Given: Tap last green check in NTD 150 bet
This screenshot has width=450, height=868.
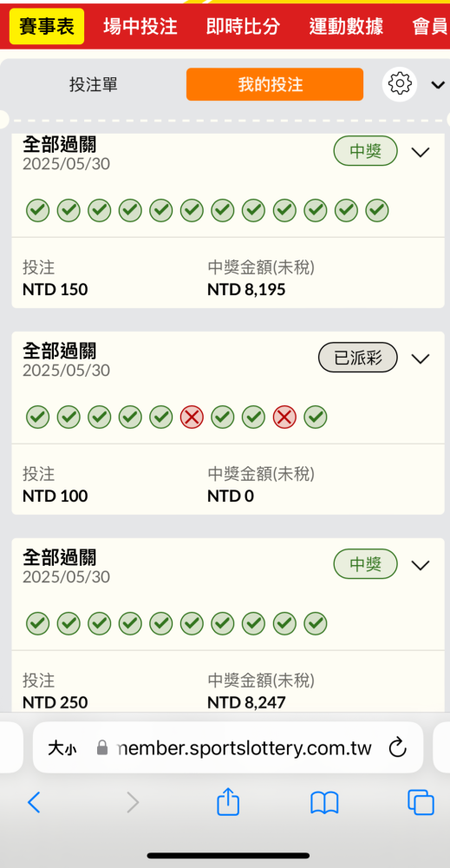Looking at the screenshot, I should click(377, 210).
